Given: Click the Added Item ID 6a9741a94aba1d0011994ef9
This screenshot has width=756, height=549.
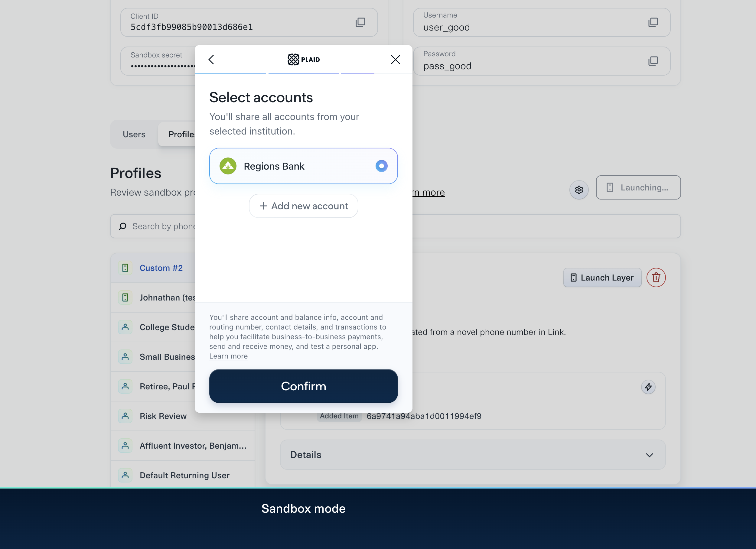Looking at the screenshot, I should tap(424, 416).
